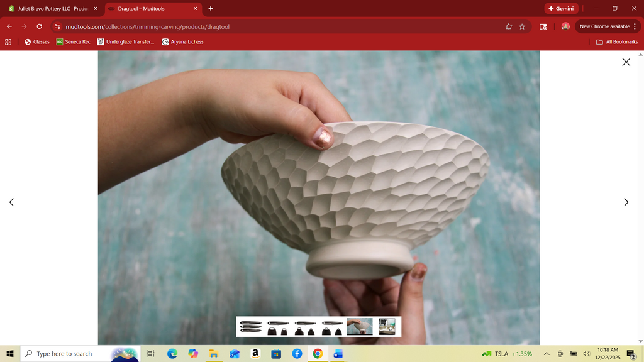Viewport: 644px width, 362px height.
Task: Bookmark this page with star icon
Action: 522,26
